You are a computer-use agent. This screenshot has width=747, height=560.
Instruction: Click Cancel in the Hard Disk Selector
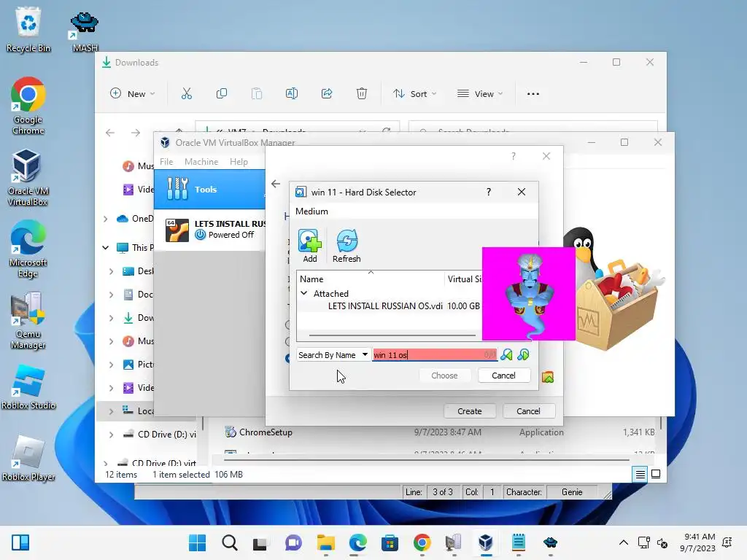click(x=503, y=376)
